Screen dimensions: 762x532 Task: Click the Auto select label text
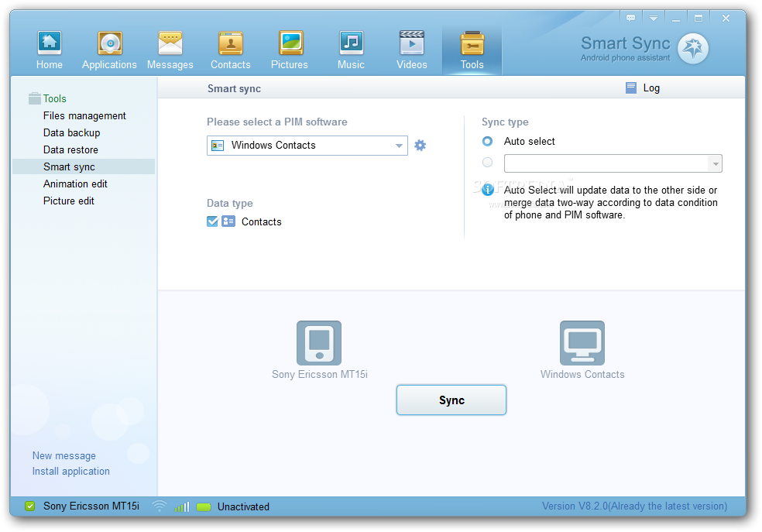point(529,142)
